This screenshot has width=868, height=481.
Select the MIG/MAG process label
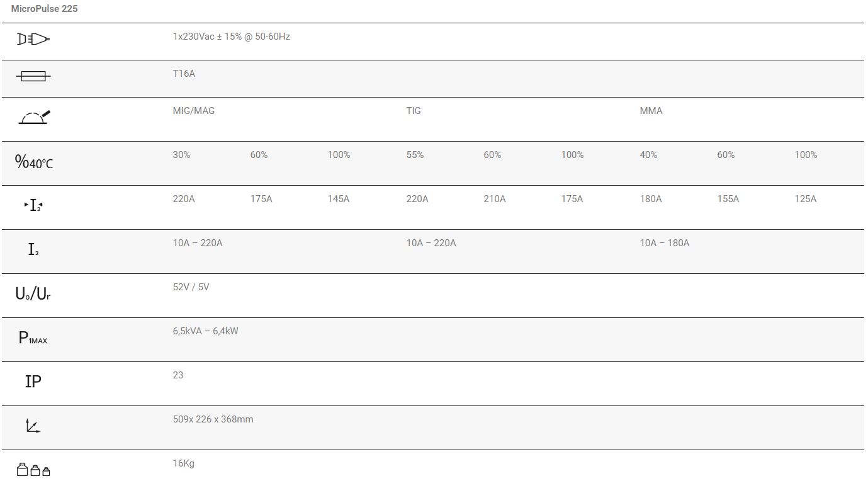coord(194,111)
